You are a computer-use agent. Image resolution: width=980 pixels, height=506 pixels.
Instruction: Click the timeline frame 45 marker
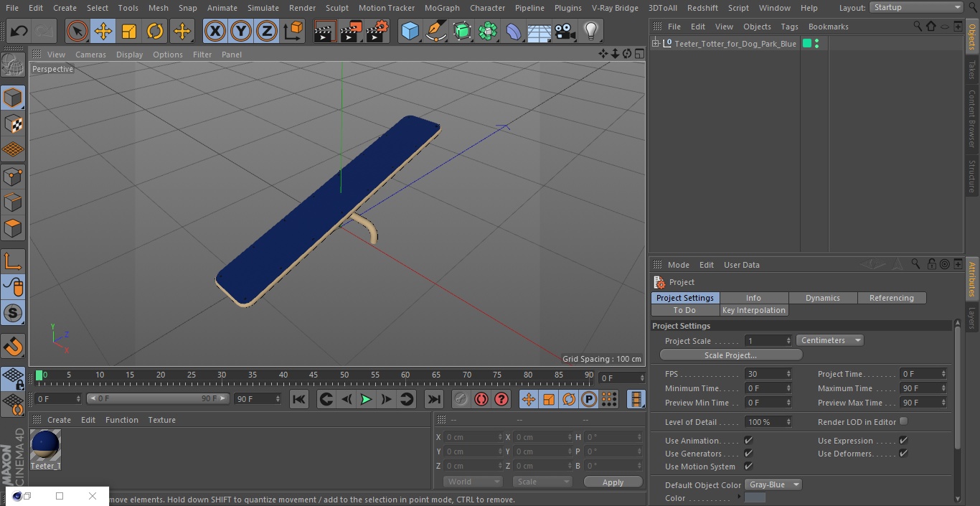tap(314, 375)
